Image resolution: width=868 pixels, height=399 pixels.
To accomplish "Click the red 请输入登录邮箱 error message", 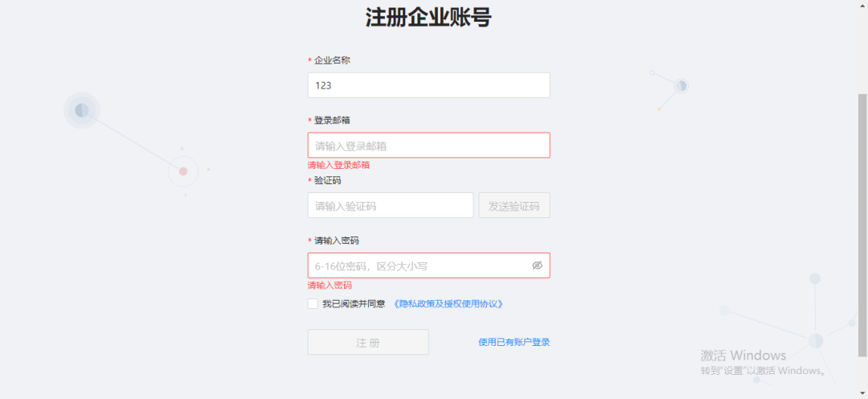I will click(x=339, y=165).
